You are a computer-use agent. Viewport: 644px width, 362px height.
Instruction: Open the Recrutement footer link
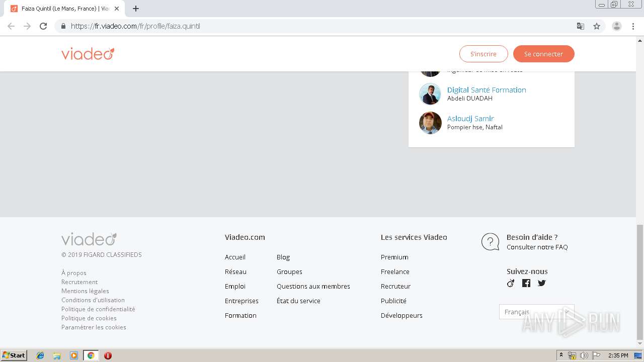(x=79, y=282)
